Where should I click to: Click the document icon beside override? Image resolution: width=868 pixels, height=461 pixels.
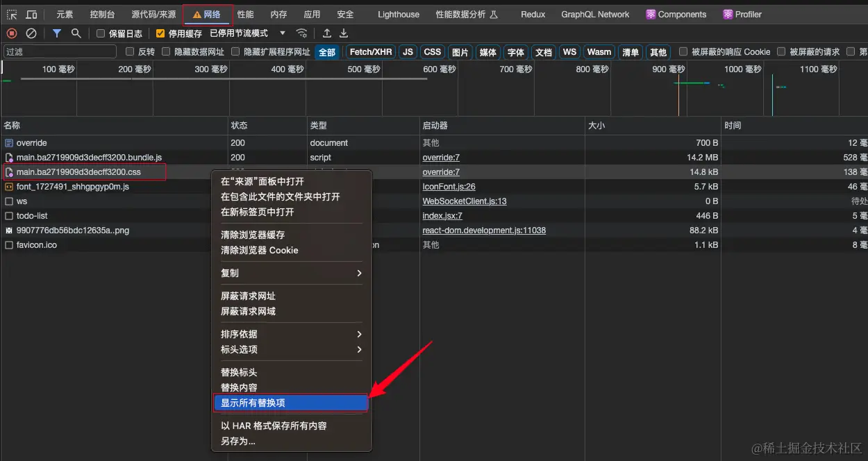pos(9,143)
